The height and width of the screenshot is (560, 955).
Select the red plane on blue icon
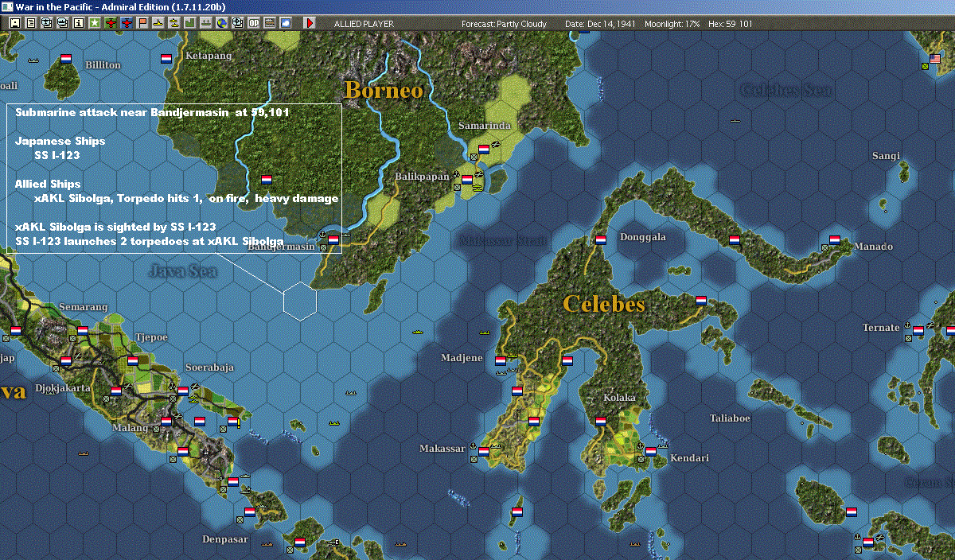pyautogui.click(x=127, y=23)
